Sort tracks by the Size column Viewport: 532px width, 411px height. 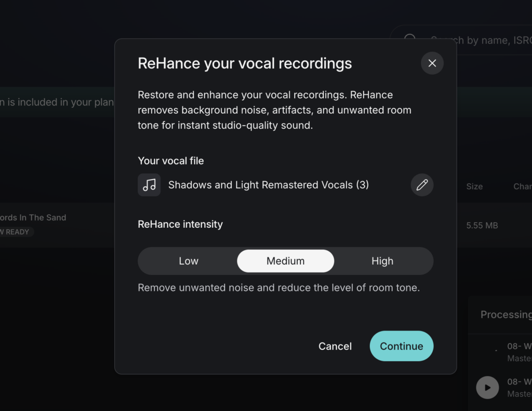pos(474,186)
